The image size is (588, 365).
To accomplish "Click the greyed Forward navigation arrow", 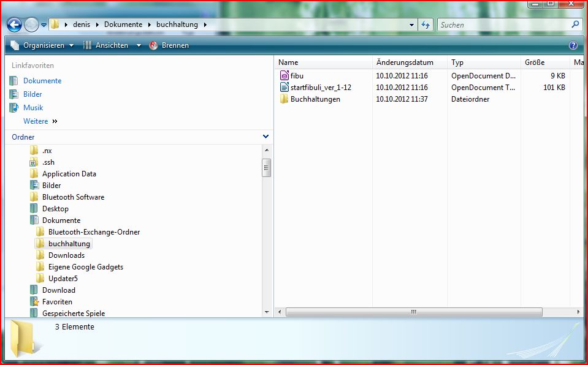I will (x=31, y=25).
